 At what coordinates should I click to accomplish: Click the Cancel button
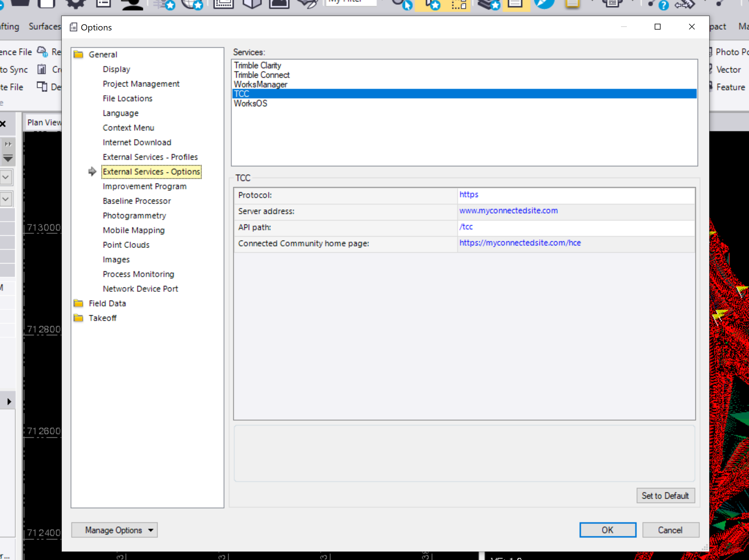(x=670, y=530)
